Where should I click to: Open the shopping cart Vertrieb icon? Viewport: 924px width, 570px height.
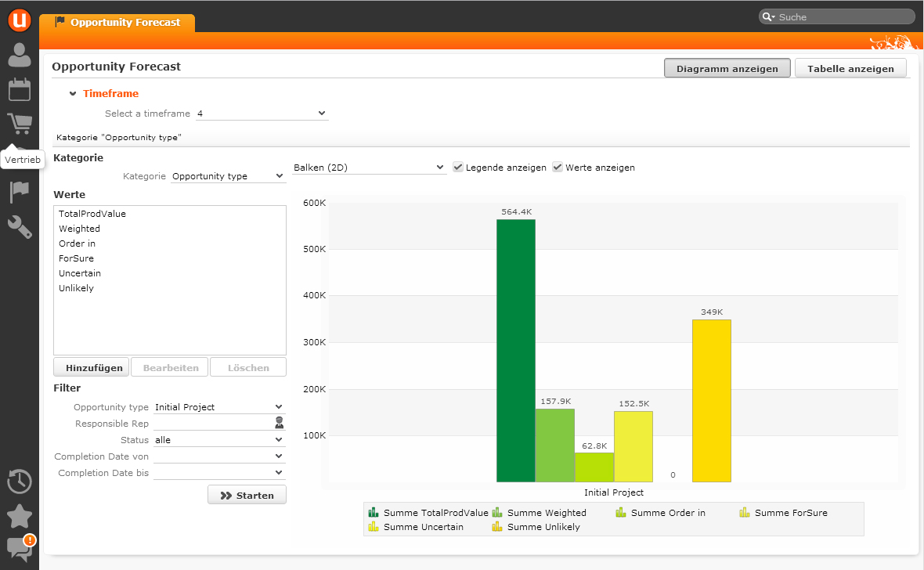coord(20,124)
